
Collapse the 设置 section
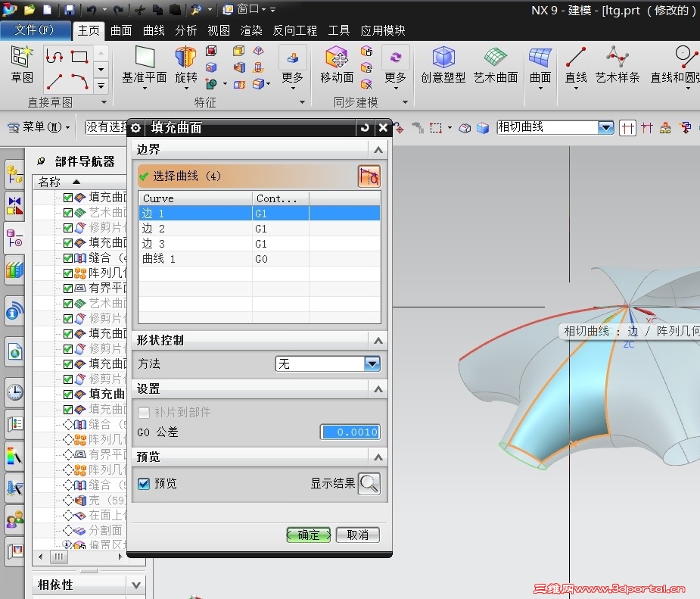[x=378, y=389]
